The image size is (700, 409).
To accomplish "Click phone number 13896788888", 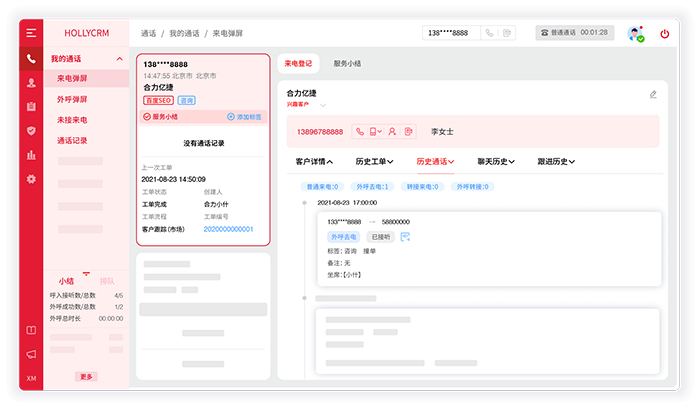I will point(320,132).
